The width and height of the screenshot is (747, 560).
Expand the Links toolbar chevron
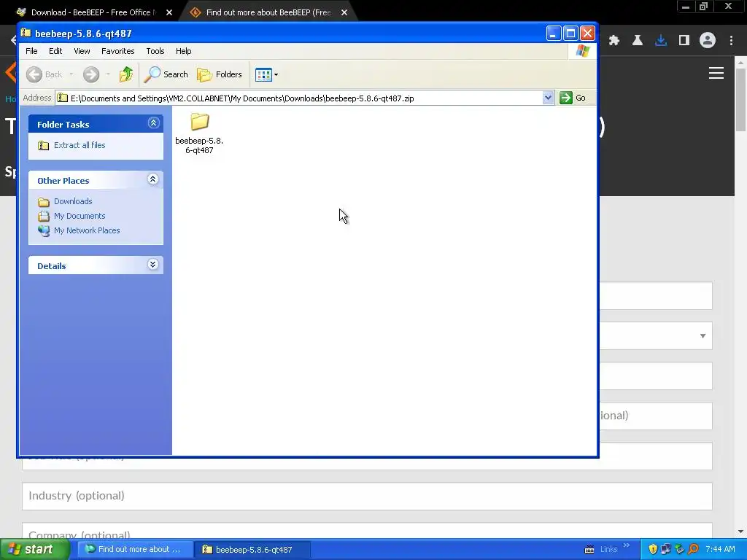click(x=627, y=545)
